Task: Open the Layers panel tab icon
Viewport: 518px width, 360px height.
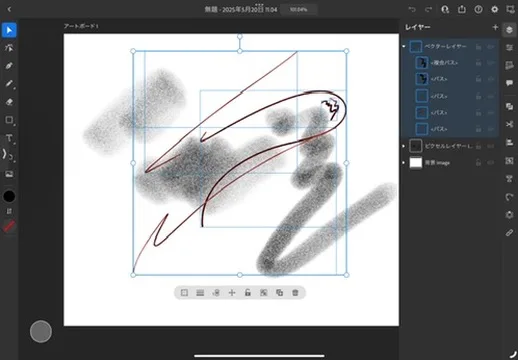Action: 509,30
